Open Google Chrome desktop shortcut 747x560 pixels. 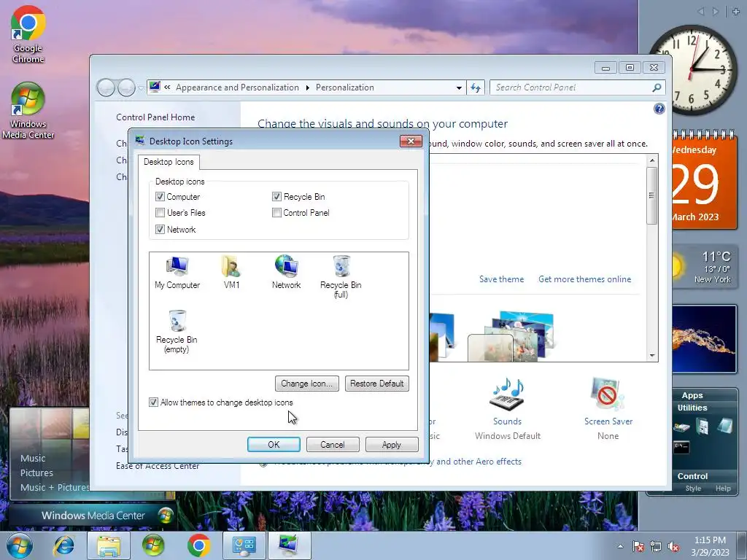28,34
